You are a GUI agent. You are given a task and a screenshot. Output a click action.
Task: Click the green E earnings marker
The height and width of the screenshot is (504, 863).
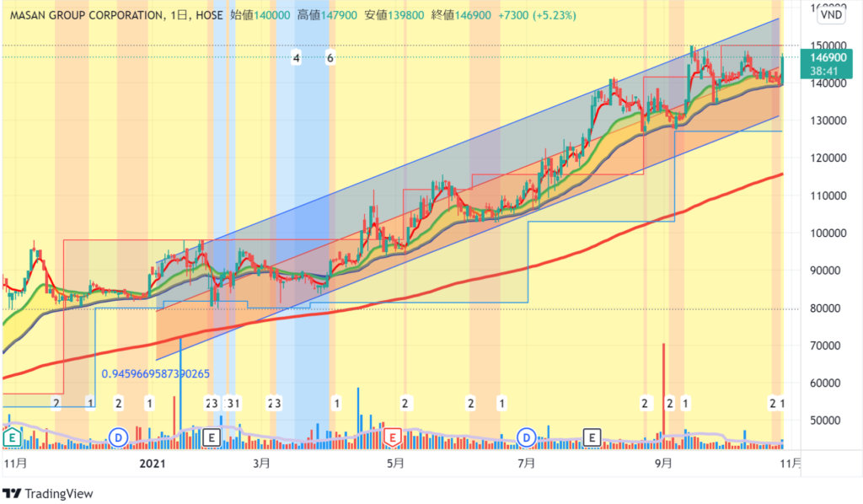[12, 438]
